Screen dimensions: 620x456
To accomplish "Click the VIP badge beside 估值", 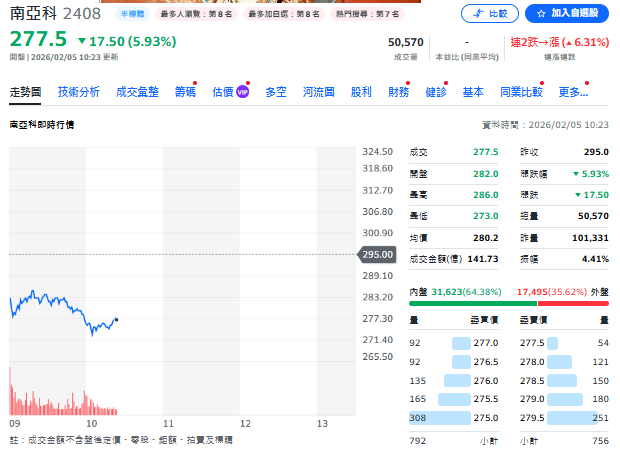I will [242, 92].
